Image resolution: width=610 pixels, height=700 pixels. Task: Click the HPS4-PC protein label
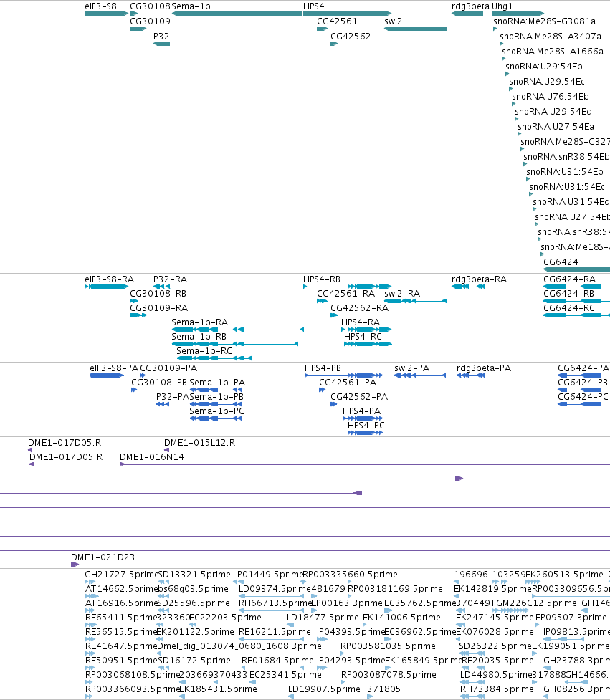(x=366, y=425)
